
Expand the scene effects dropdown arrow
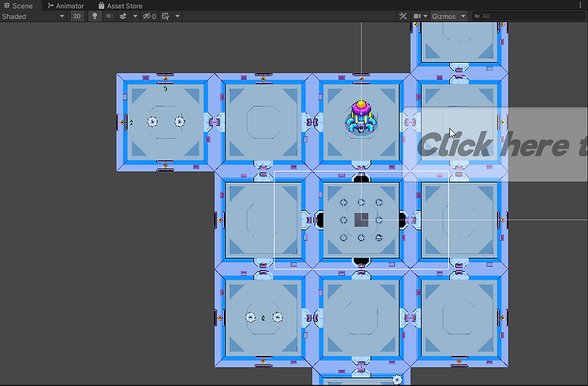click(x=135, y=16)
